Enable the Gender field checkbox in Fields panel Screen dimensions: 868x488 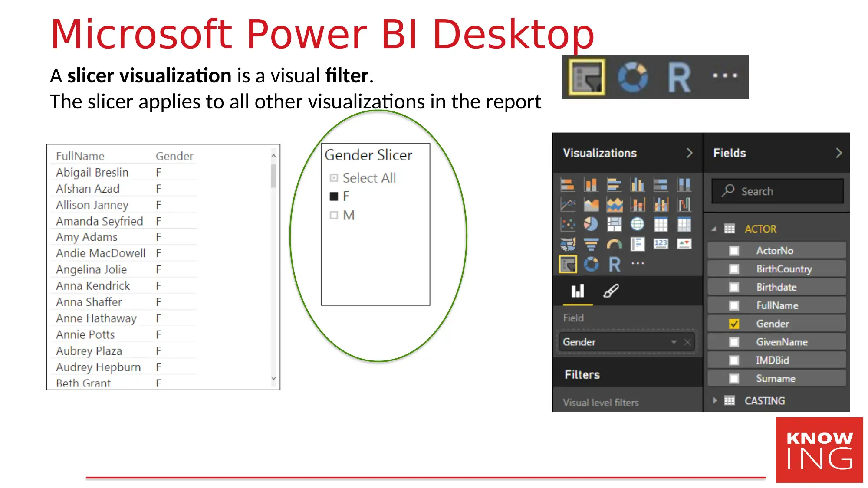734,324
